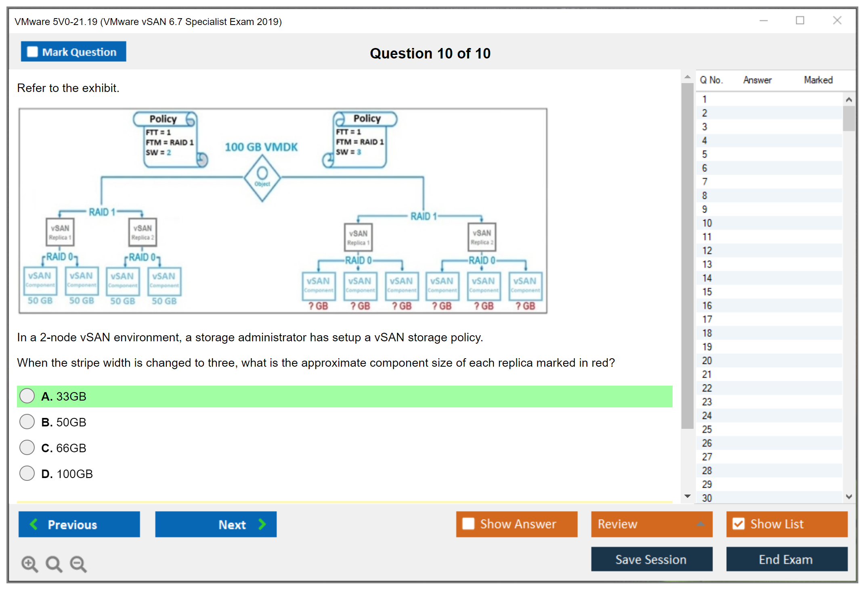Click the green left arrow on Previous
This screenshot has height=593, width=868.
click(34, 524)
